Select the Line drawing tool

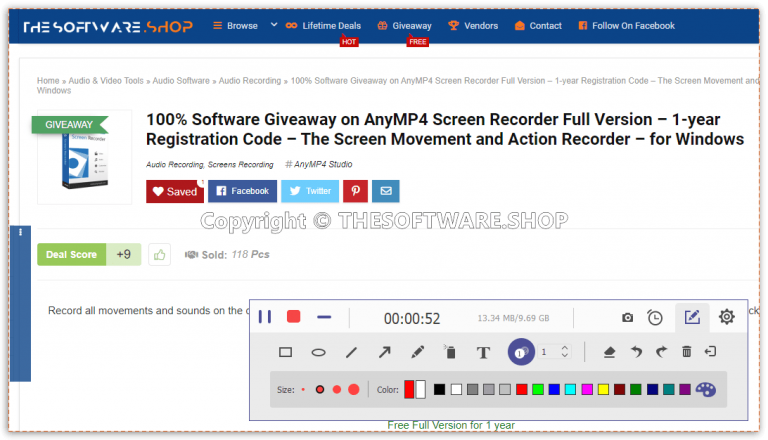pyautogui.click(x=351, y=352)
